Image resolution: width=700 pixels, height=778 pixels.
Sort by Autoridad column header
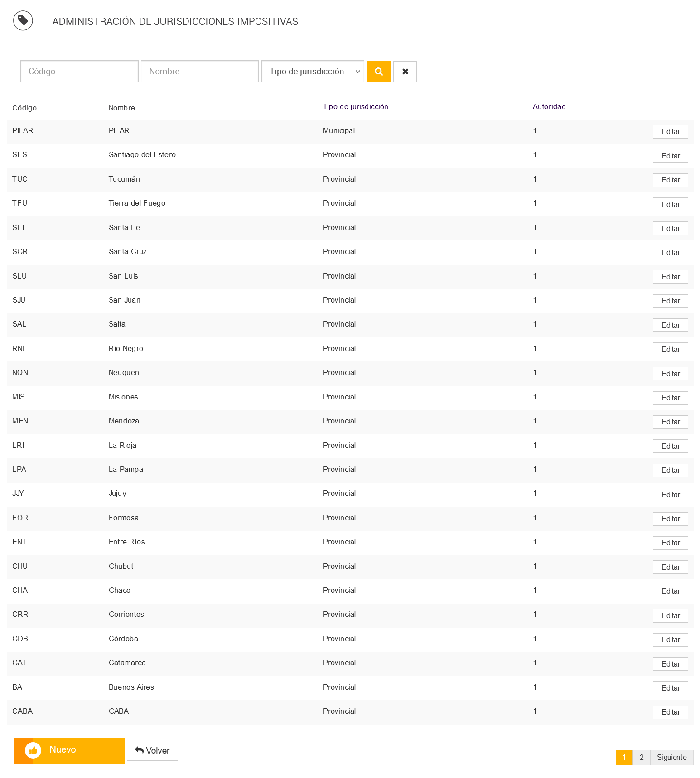[549, 107]
